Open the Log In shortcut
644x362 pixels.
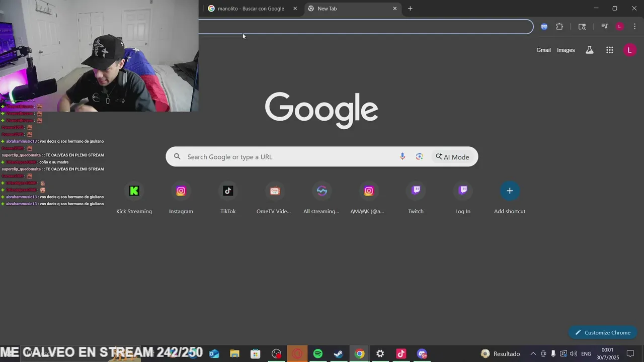tap(463, 198)
